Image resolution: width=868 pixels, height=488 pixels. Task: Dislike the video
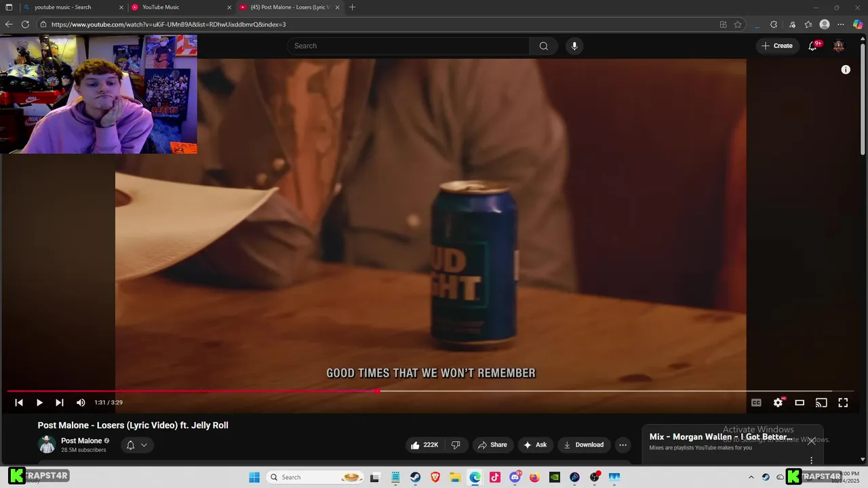point(456,445)
